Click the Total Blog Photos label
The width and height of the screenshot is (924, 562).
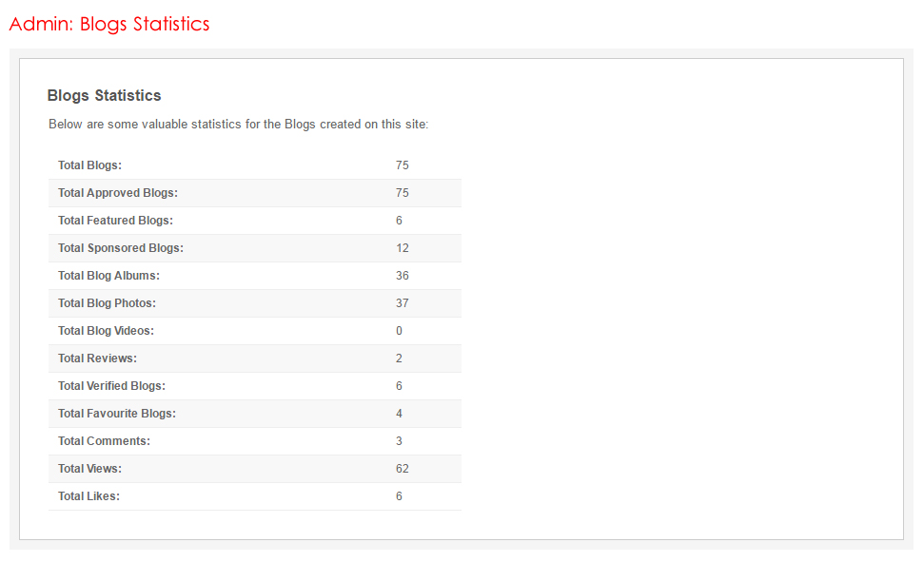pos(107,303)
